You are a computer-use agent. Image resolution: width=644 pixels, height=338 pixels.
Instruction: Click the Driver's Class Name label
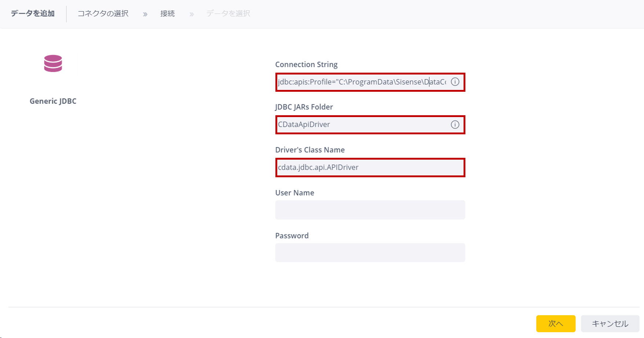click(x=310, y=150)
